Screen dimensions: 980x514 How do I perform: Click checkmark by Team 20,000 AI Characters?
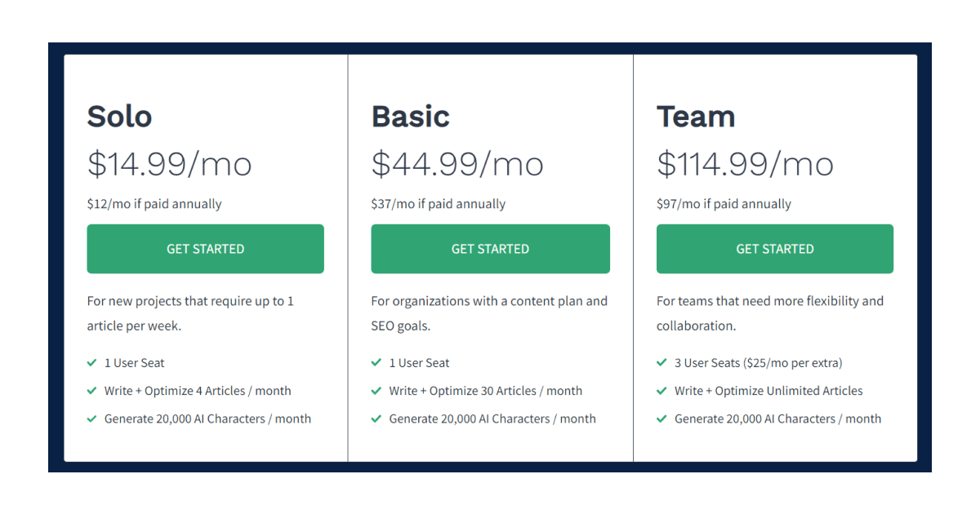point(661,419)
